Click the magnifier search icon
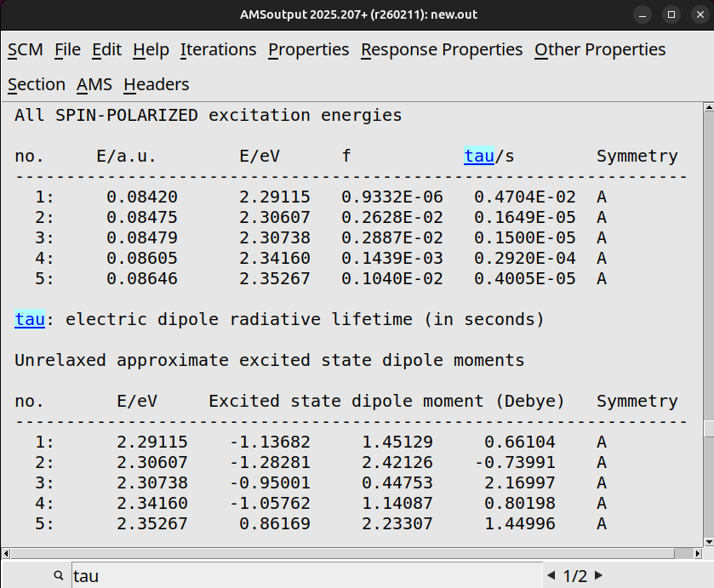The width and height of the screenshot is (714, 588). (59, 576)
